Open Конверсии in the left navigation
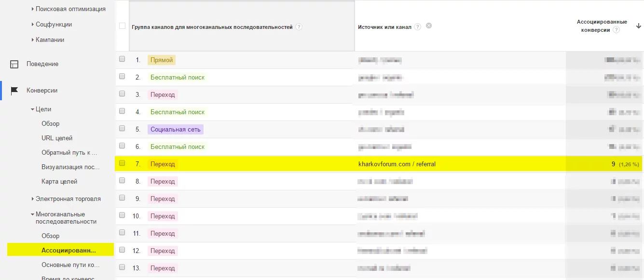This screenshot has width=644, height=280. (x=42, y=91)
